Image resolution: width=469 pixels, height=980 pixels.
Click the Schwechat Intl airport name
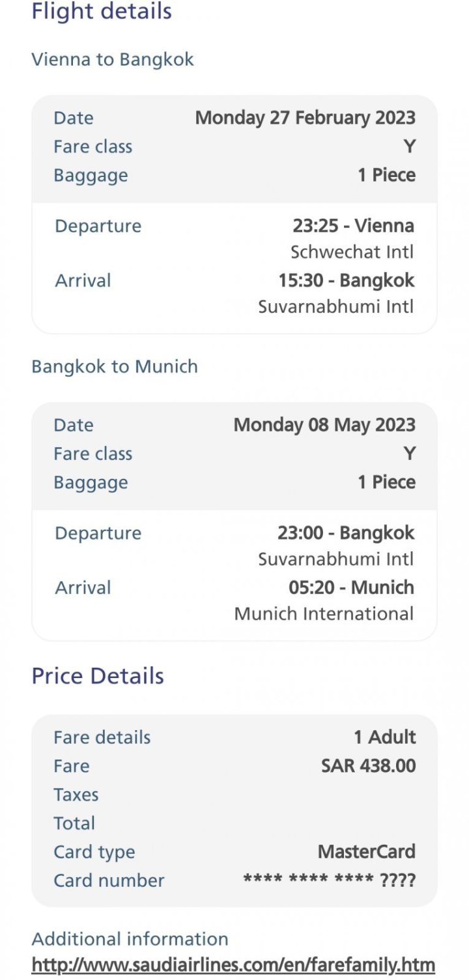(x=352, y=252)
